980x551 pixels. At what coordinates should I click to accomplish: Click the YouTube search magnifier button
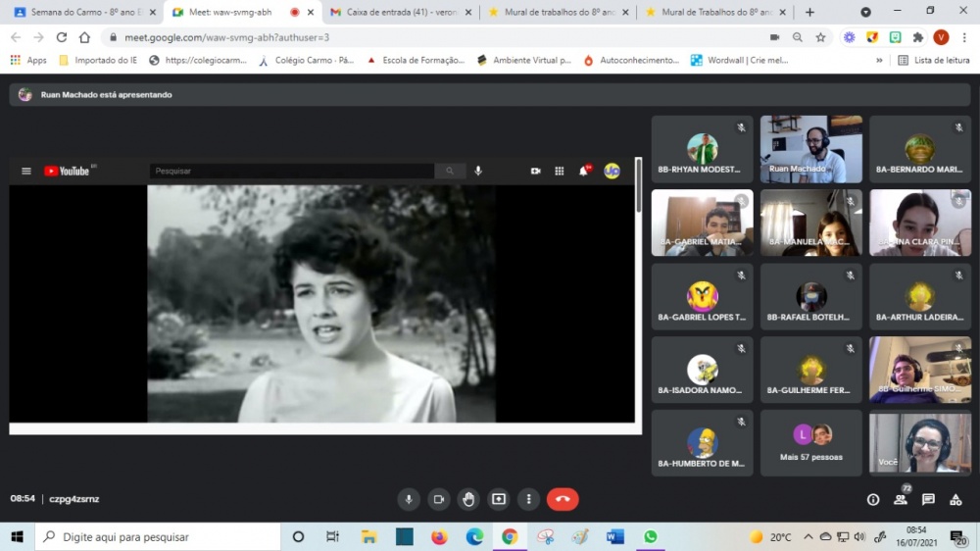(x=450, y=171)
